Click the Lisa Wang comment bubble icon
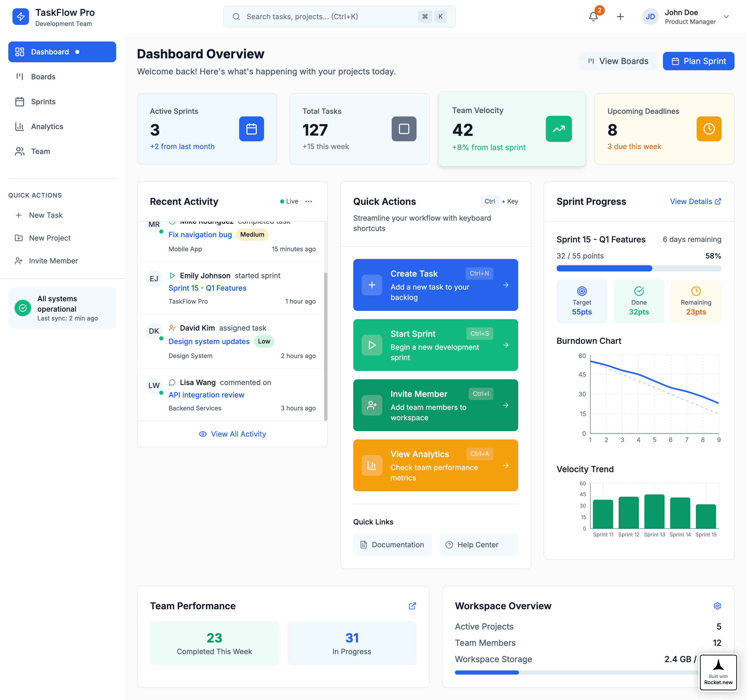Screen dimensions: 747x700 pos(172,382)
